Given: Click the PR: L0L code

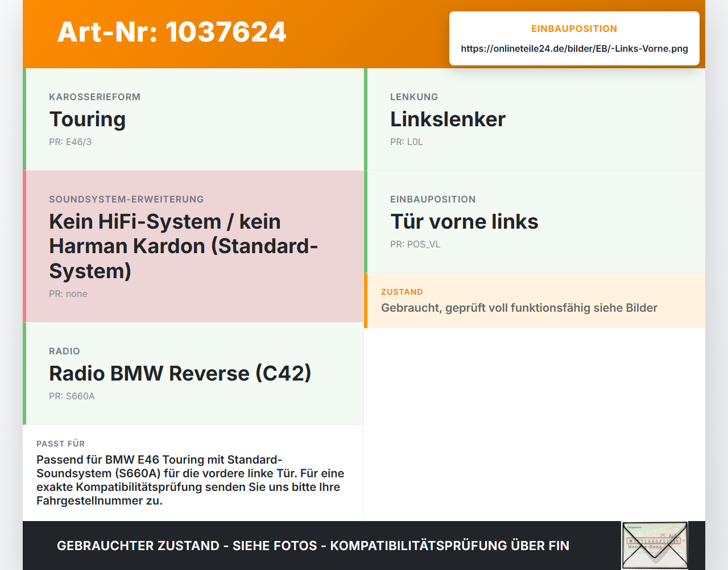Looking at the screenshot, I should click(x=407, y=142).
